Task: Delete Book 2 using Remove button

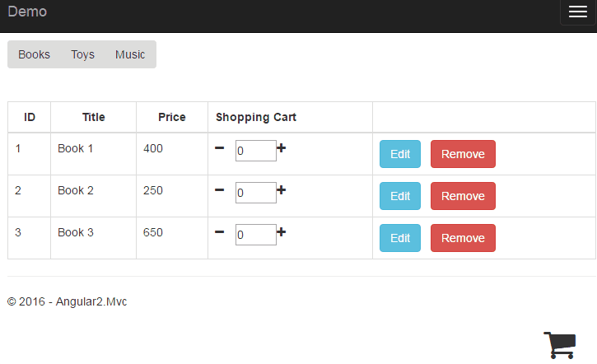Action: tap(463, 196)
